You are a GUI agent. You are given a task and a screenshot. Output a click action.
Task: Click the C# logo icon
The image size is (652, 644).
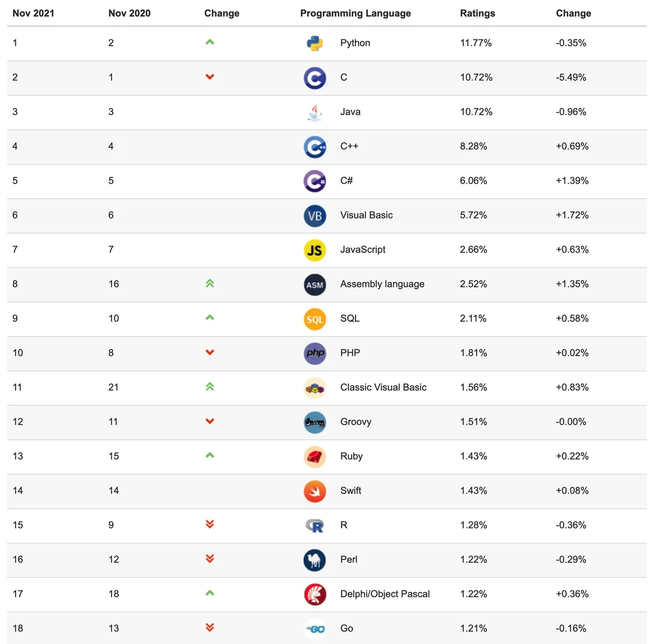(315, 181)
